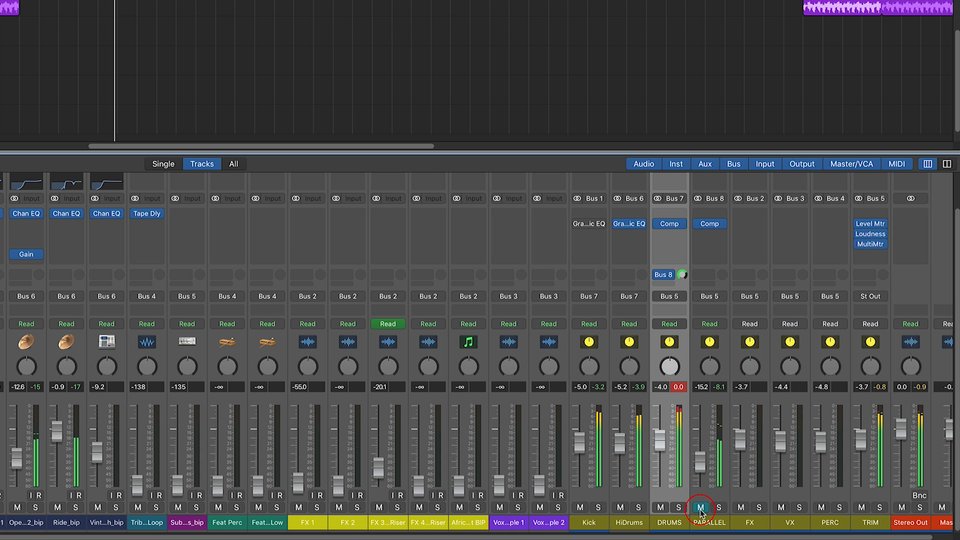Toggle the Aux channel strip filter
Screen dimensions: 960x540
(705, 164)
